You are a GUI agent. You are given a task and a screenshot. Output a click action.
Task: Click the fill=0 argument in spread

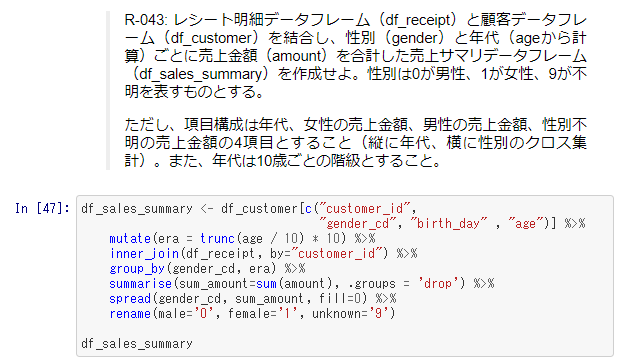[340, 299]
